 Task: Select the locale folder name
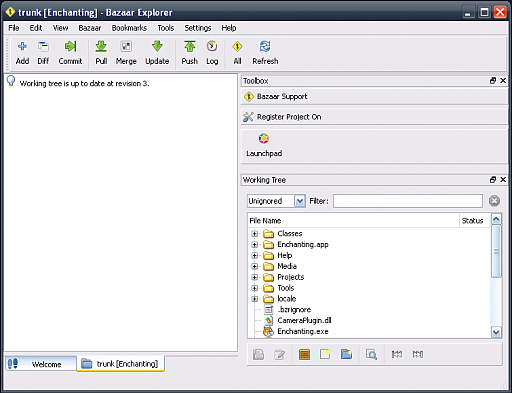[x=287, y=299]
